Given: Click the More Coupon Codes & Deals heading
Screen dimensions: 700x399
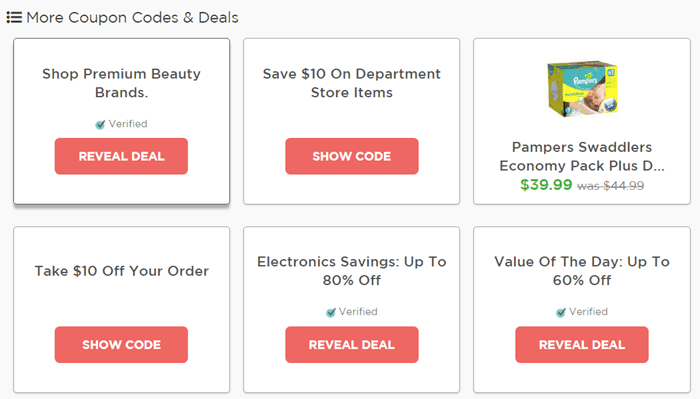Looking at the screenshot, I should coord(132,17).
